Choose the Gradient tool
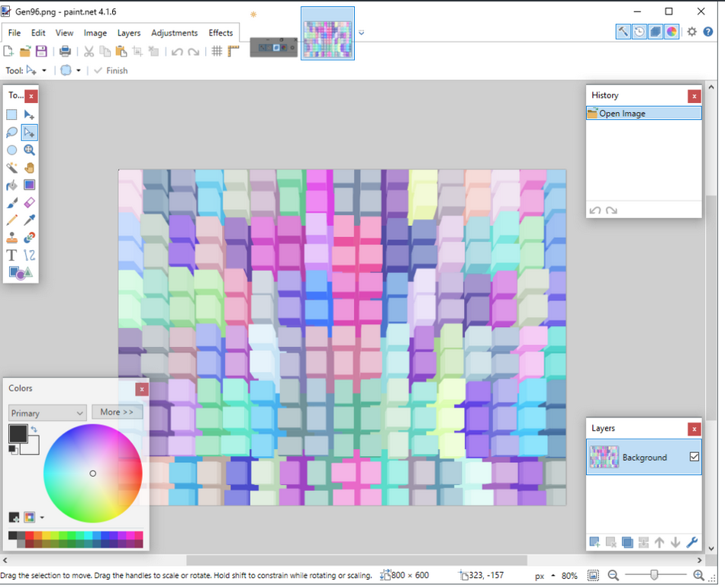The width and height of the screenshot is (725, 588). 30,185
